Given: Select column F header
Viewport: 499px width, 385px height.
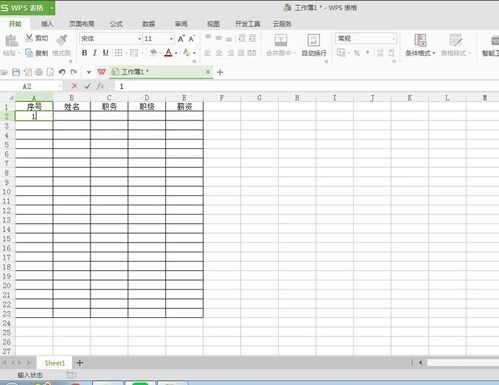Looking at the screenshot, I should pyautogui.click(x=222, y=98).
